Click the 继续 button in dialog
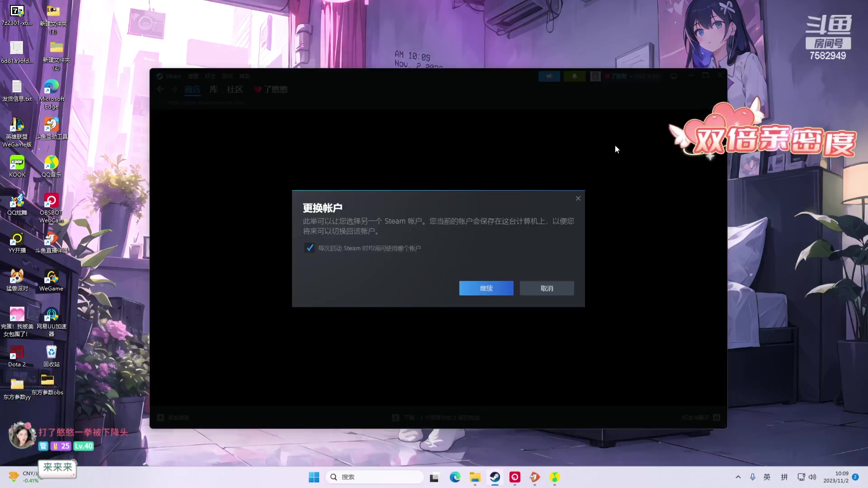Image resolution: width=868 pixels, height=488 pixels. point(486,288)
